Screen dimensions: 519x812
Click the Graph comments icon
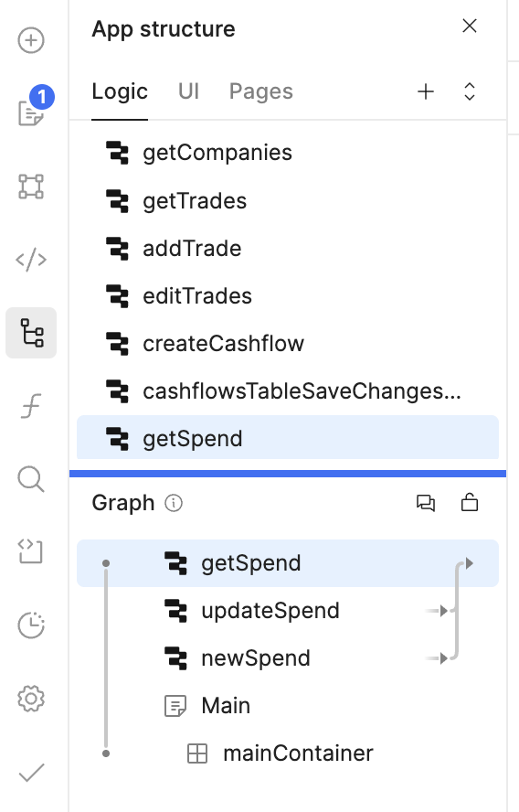coord(426,503)
